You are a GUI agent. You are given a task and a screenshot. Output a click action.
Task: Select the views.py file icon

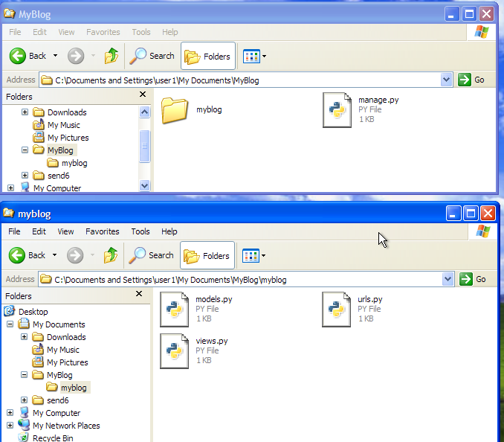coord(174,351)
